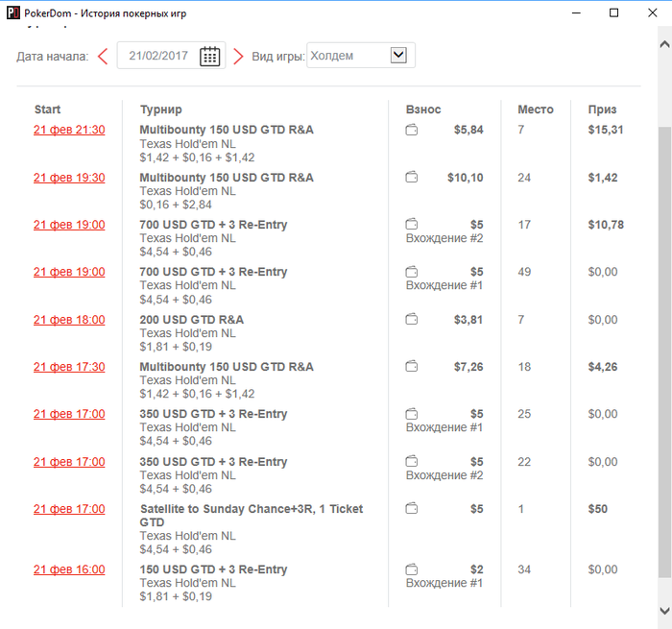The width and height of the screenshot is (672, 629).
Task: Click the $15,31 prize value
Action: coord(606,130)
